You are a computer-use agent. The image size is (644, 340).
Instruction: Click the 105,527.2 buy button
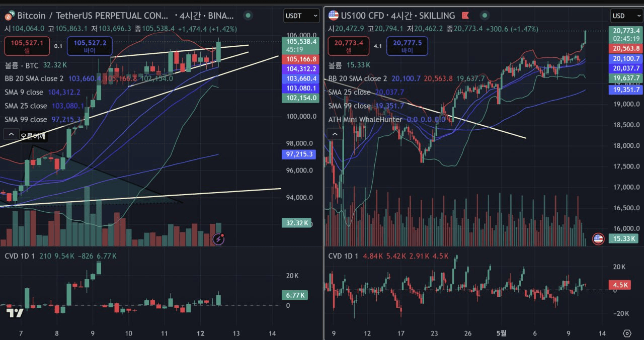pos(90,46)
